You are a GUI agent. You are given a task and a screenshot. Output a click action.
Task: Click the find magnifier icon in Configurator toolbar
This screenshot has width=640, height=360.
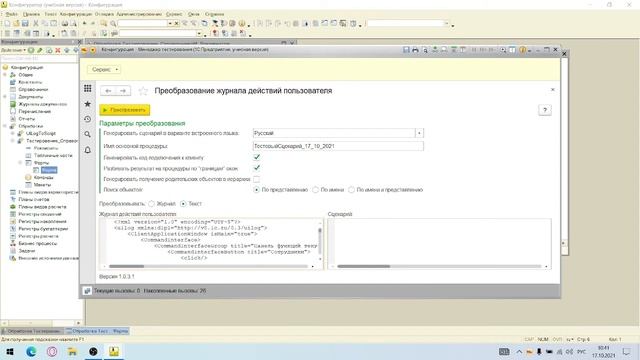click(113, 24)
